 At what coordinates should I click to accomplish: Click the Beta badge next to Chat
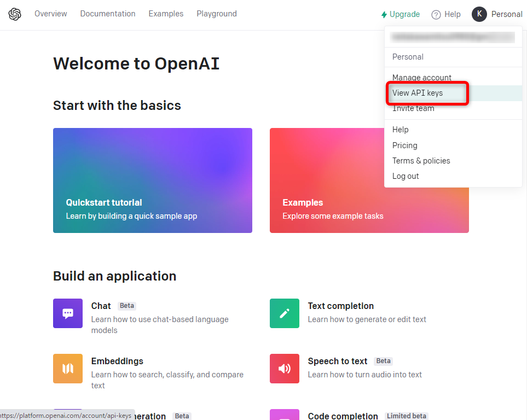coord(127,306)
